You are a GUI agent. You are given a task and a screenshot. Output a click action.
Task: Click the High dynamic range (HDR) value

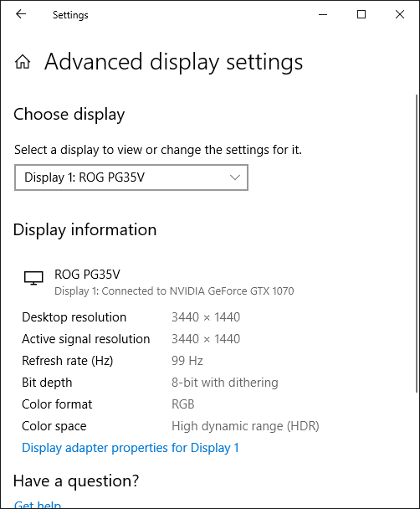pos(245,425)
